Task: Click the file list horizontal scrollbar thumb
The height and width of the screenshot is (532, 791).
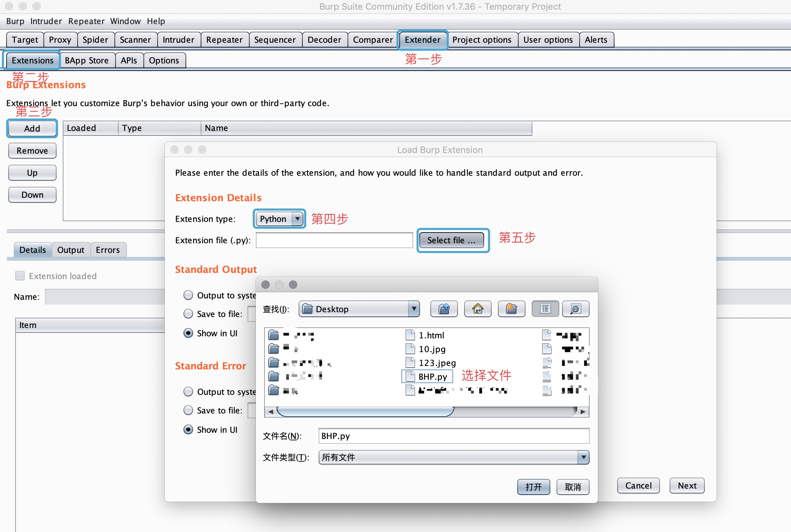Action: coord(366,411)
